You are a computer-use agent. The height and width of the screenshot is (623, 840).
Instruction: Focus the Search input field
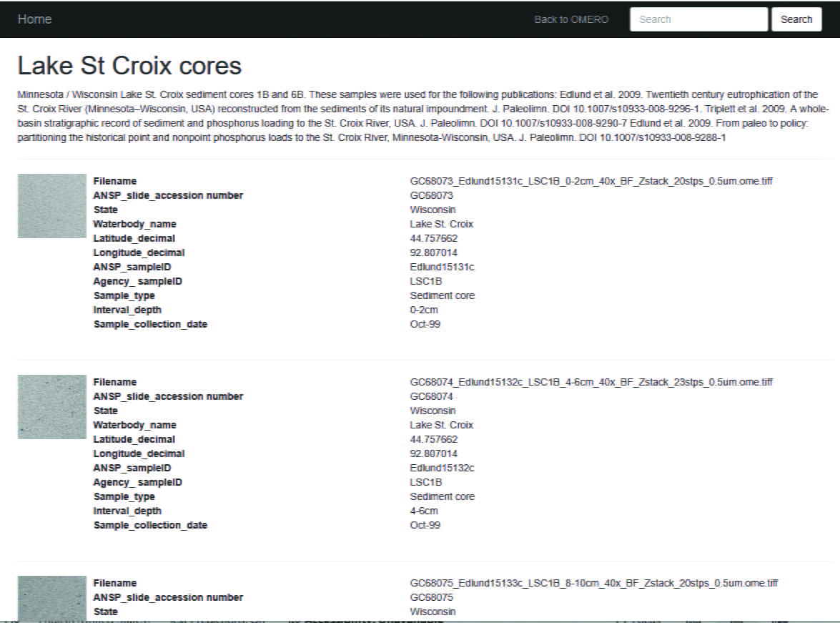(698, 19)
